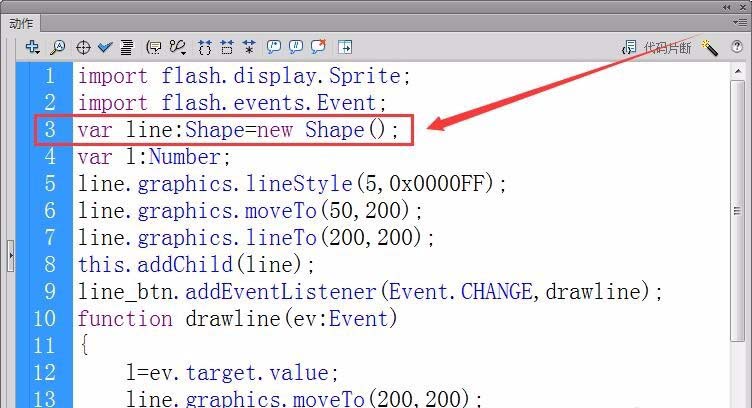
Task: Open the debug options stethoscope dropdown
Action: tap(178, 47)
